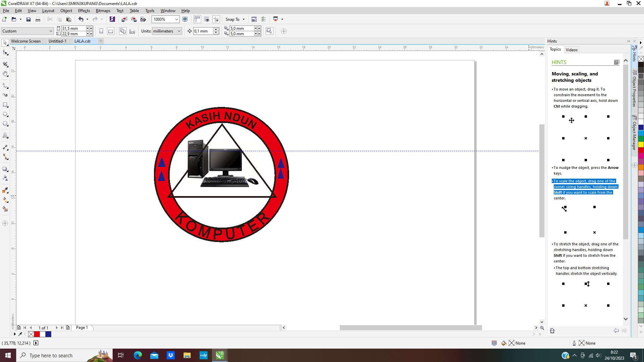Select the Freehand tool
The image size is (644, 362).
point(5,86)
